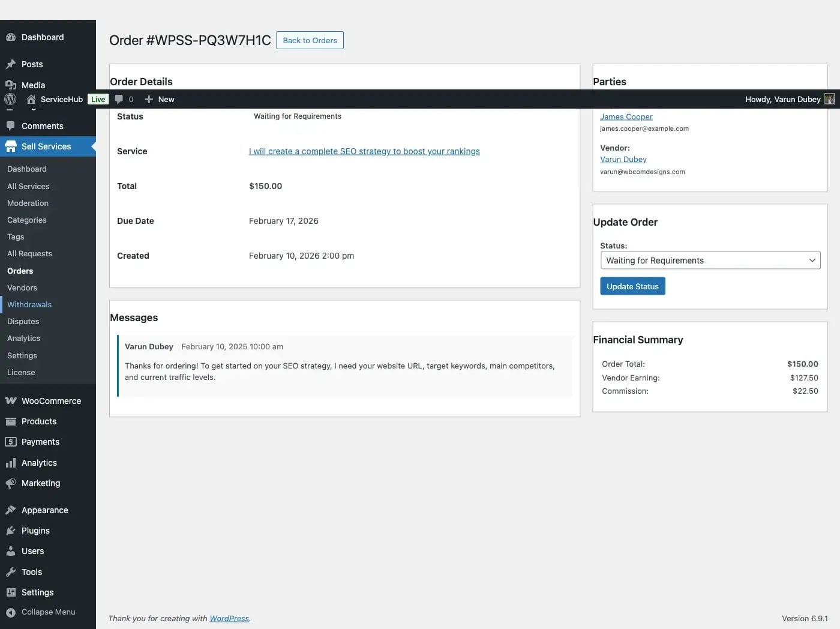The width and height of the screenshot is (840, 629).
Task: Open the Payments icon
Action: 11,441
